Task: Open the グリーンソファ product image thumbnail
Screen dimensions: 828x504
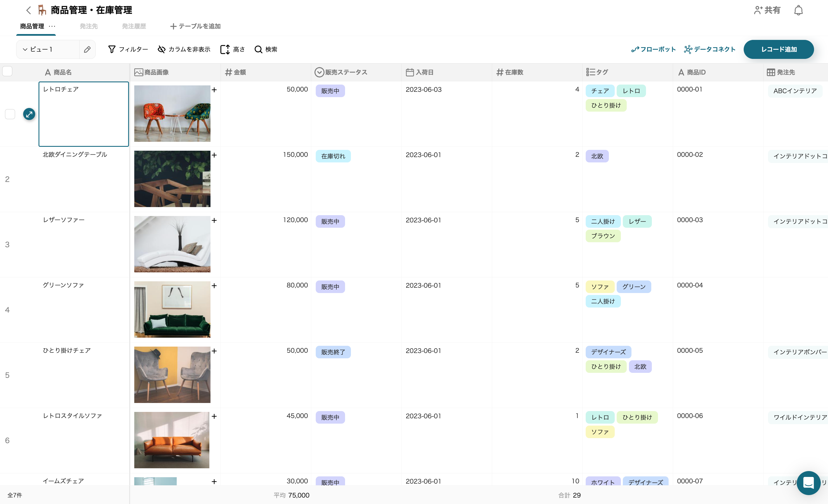Action: (x=172, y=309)
